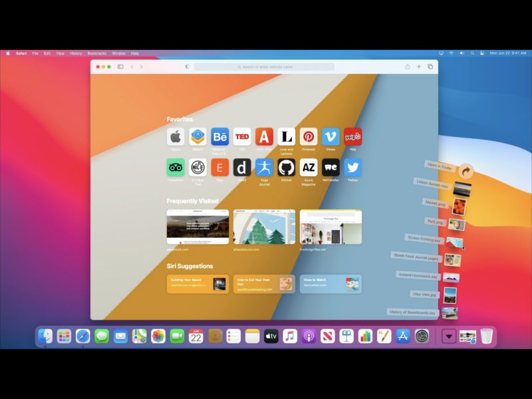Go back with the left chevron
The height and width of the screenshot is (399, 532).
tap(132, 66)
